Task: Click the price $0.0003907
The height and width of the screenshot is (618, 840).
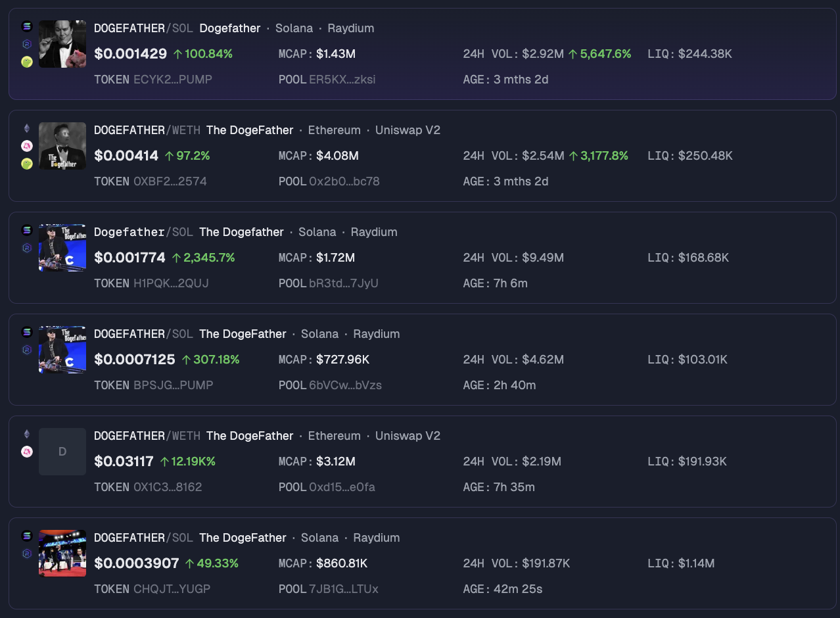Action: point(137,563)
